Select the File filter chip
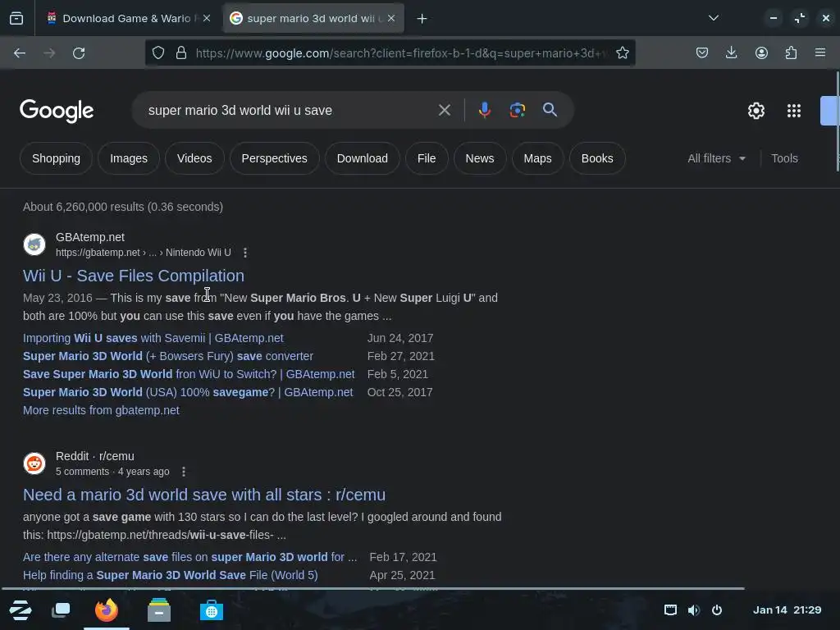This screenshot has height=630, width=840. [427, 158]
